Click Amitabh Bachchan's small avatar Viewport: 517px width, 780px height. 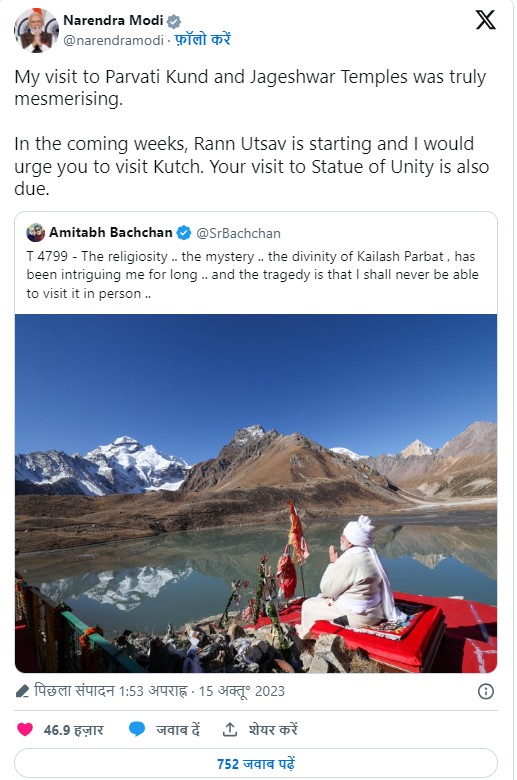36,233
